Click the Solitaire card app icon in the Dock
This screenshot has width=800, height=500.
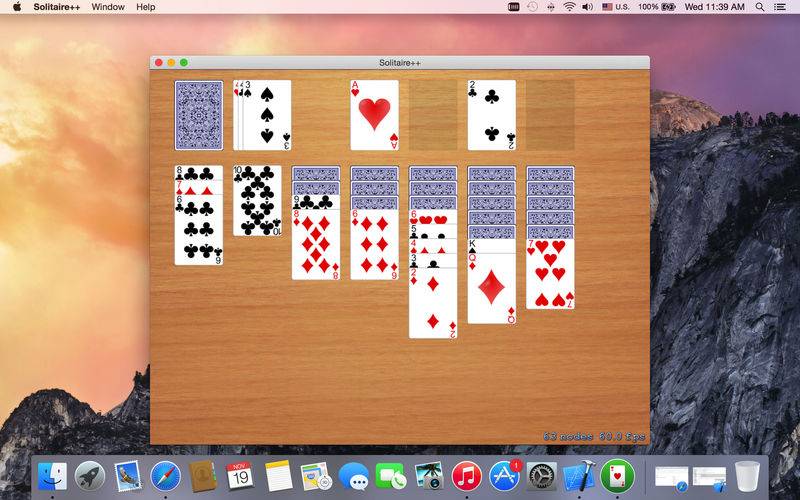tap(617, 477)
